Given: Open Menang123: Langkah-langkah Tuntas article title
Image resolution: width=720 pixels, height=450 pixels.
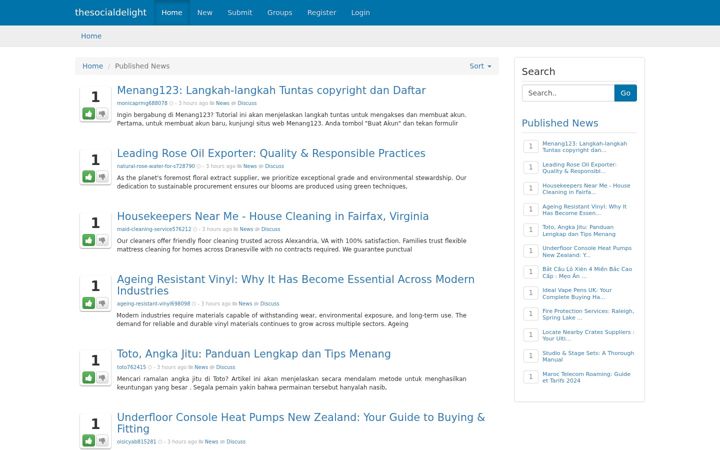Looking at the screenshot, I should pos(271,90).
